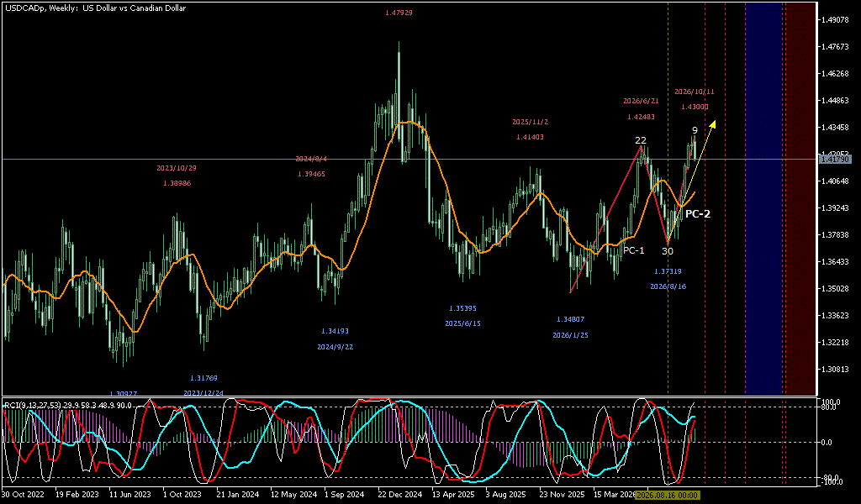This screenshot has height=504, width=861.
Task: Click the wave count label 30
Action: coord(667,251)
